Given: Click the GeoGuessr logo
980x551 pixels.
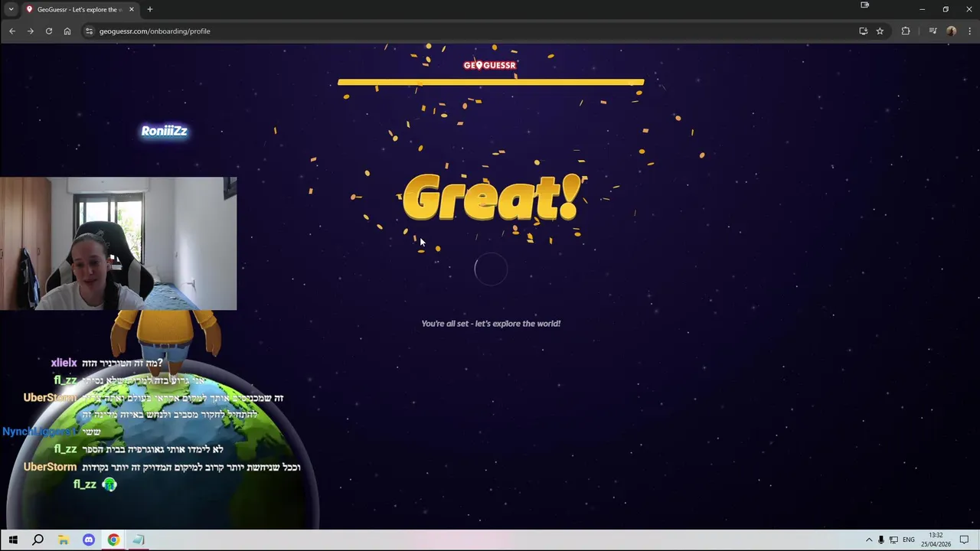Looking at the screenshot, I should [490, 65].
